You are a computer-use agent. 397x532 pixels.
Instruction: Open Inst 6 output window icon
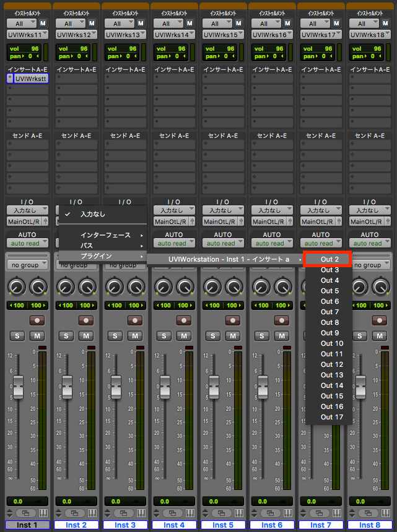point(270,513)
